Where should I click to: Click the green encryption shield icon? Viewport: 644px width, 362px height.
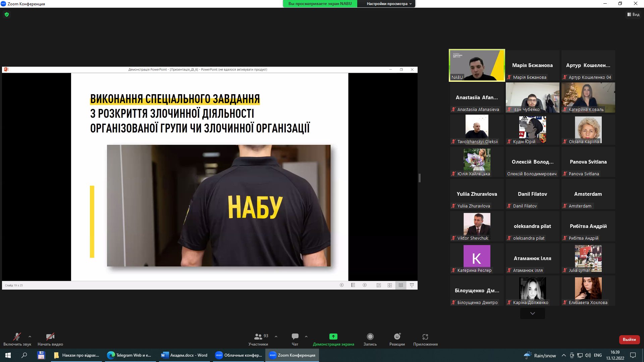7,14
